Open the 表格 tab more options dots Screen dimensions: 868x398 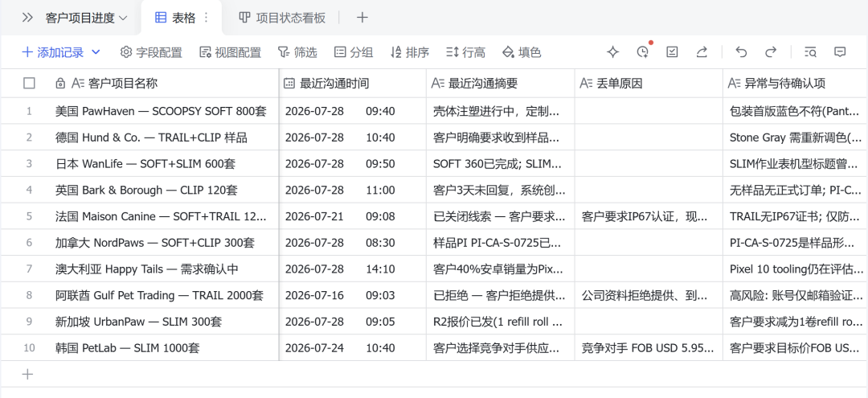pos(207,18)
